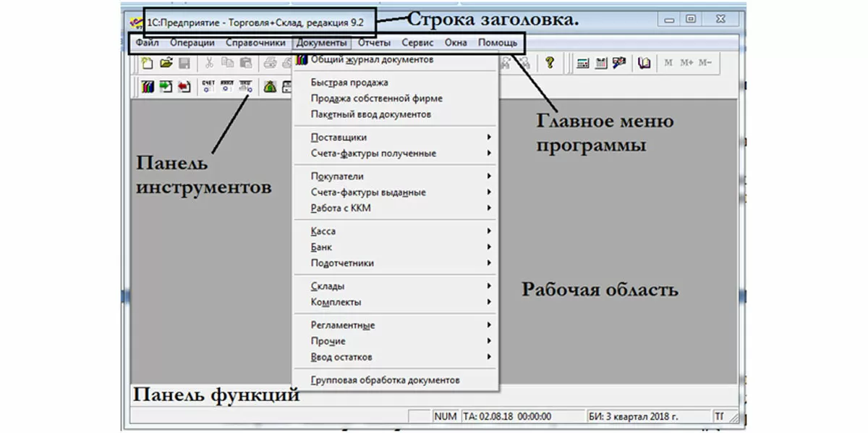Click the M memory button
The height and width of the screenshot is (433, 868).
click(x=668, y=63)
